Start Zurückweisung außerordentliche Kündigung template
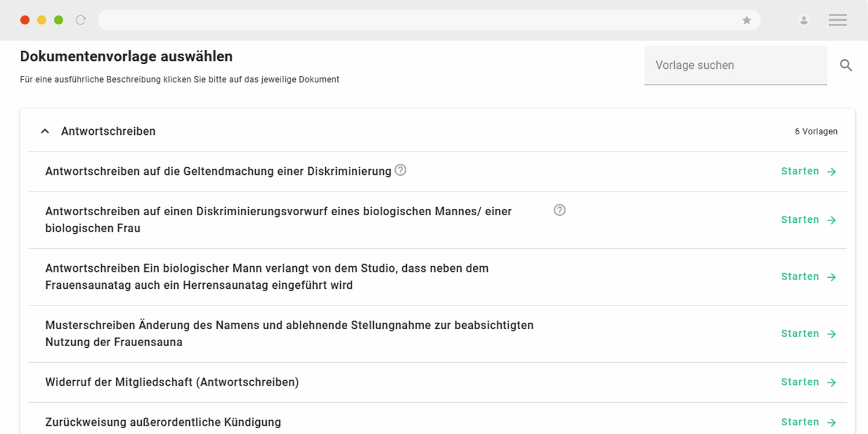The image size is (868, 434). (x=809, y=422)
